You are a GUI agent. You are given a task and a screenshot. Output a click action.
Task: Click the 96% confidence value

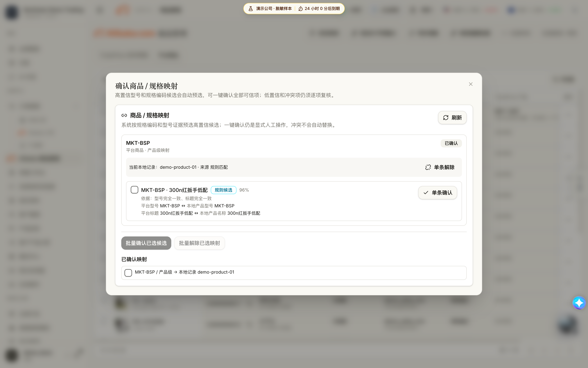click(244, 190)
